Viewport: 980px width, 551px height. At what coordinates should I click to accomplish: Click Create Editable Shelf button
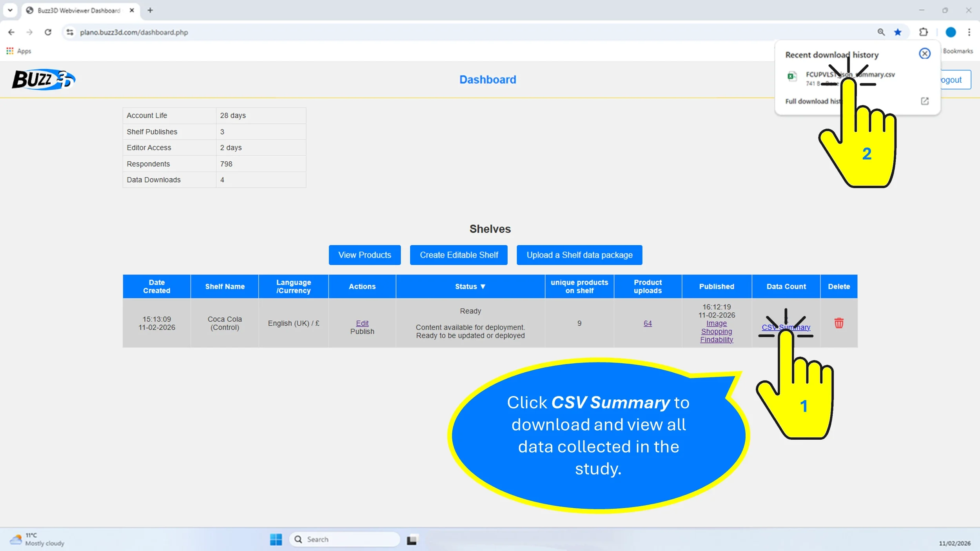(x=459, y=255)
